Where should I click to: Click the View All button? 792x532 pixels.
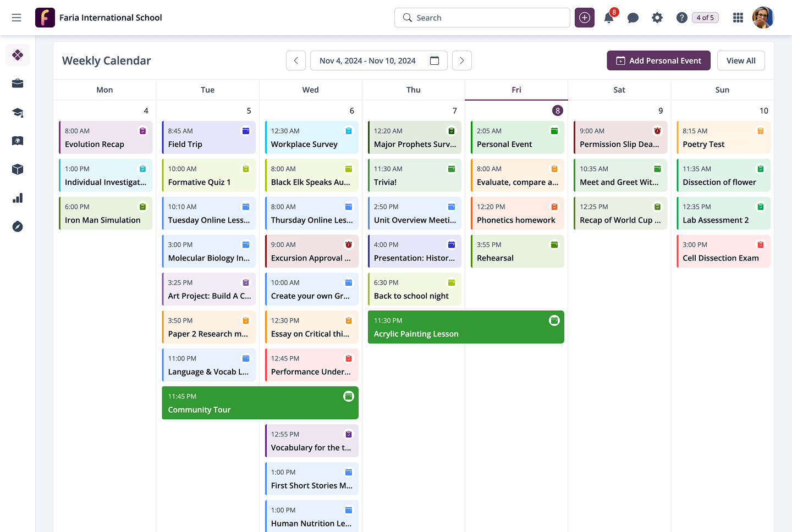point(741,60)
